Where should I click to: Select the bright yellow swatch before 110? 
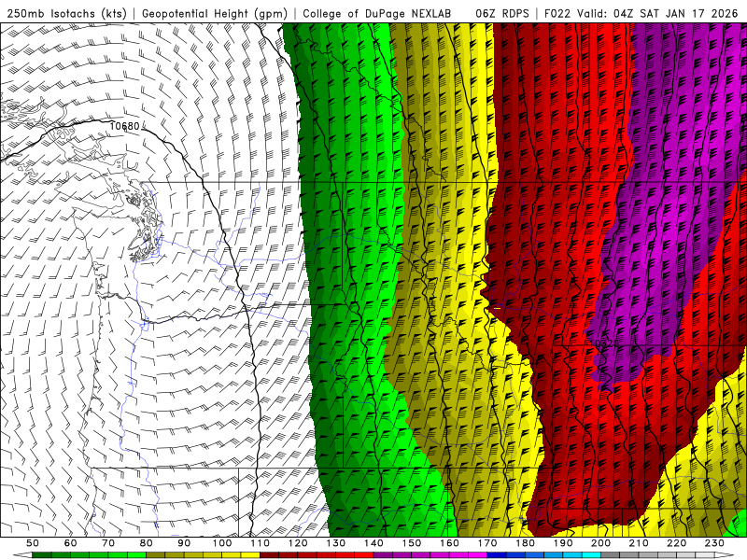click(250, 554)
